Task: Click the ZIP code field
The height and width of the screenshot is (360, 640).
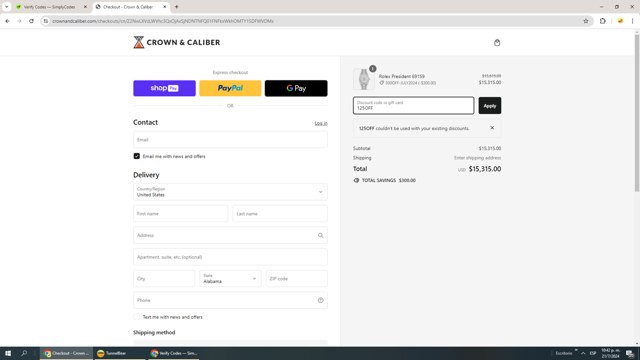Action: tap(297, 279)
